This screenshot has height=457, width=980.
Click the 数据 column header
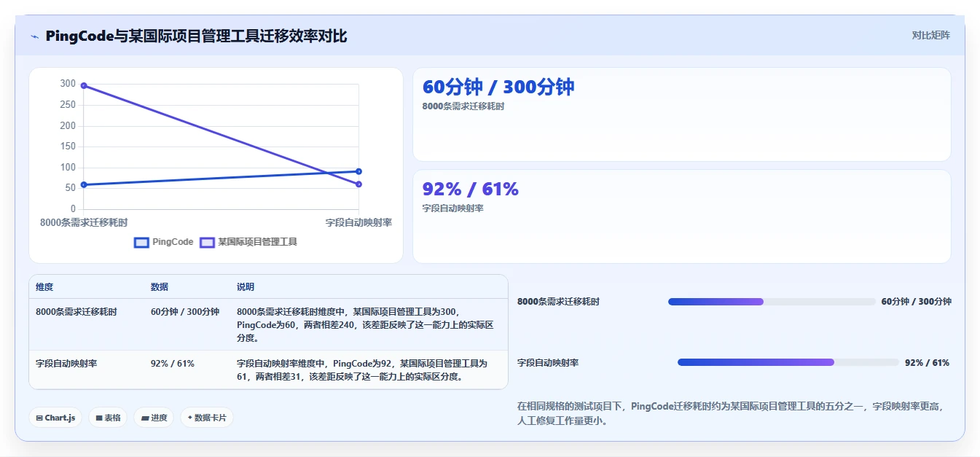pyautogui.click(x=160, y=287)
